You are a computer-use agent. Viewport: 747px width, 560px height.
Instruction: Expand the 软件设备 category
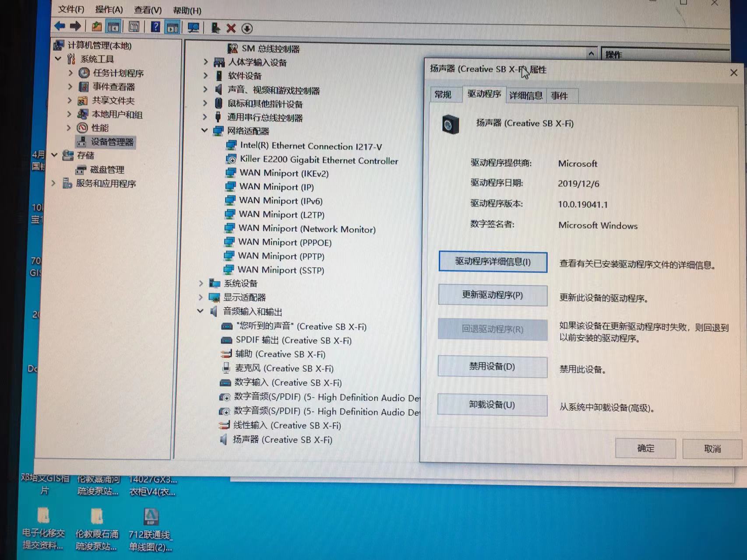click(x=205, y=76)
